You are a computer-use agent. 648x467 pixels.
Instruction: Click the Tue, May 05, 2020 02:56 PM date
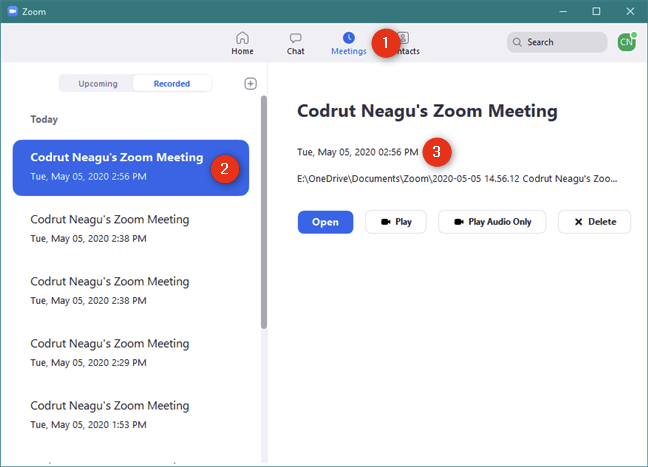tap(357, 152)
